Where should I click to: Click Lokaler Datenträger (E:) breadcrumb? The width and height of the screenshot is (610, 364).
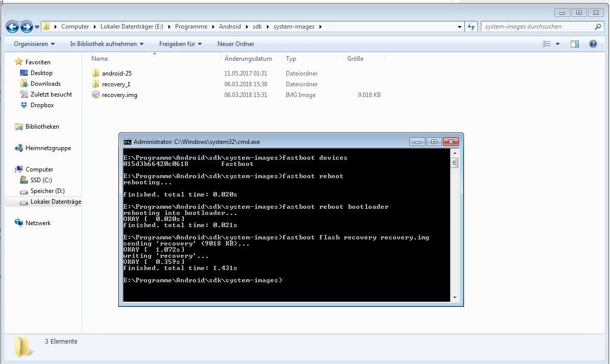point(132,27)
